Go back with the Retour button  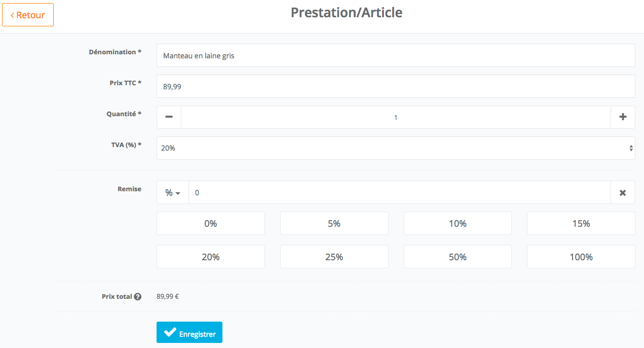28,15
